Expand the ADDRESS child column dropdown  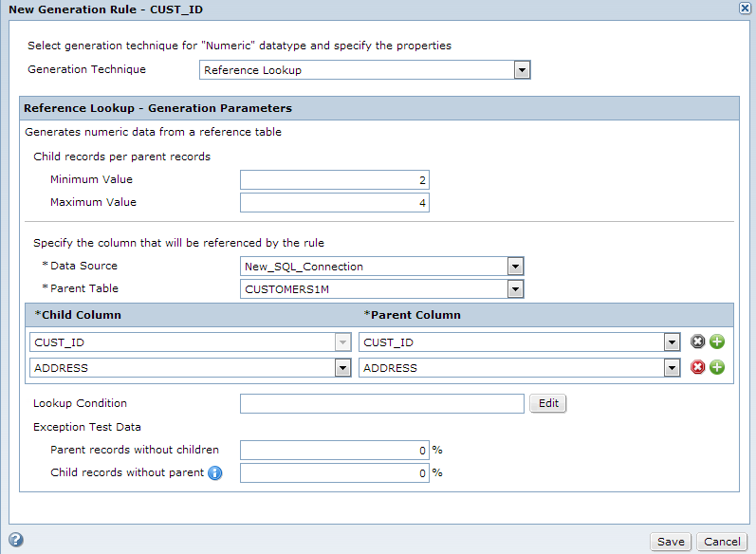click(342, 368)
